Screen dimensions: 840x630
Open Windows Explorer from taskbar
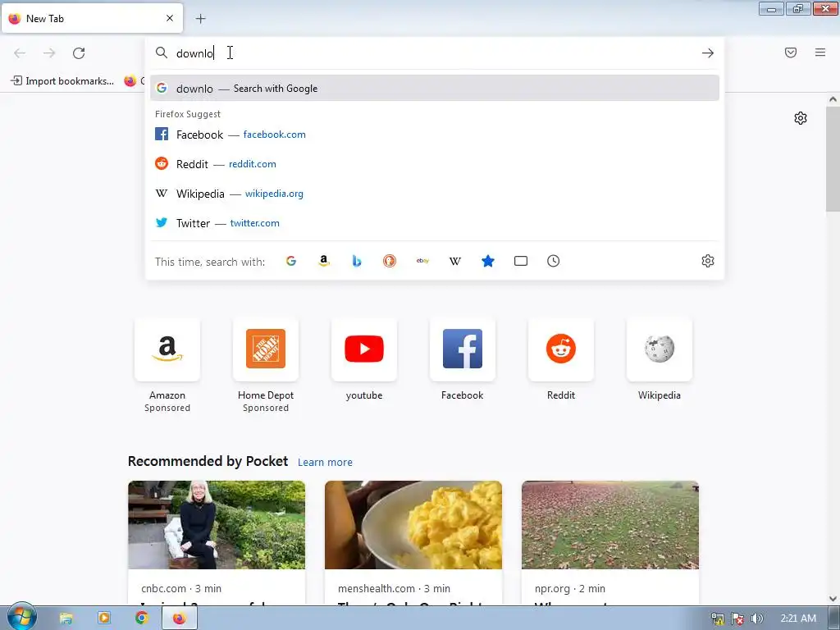coord(66,619)
